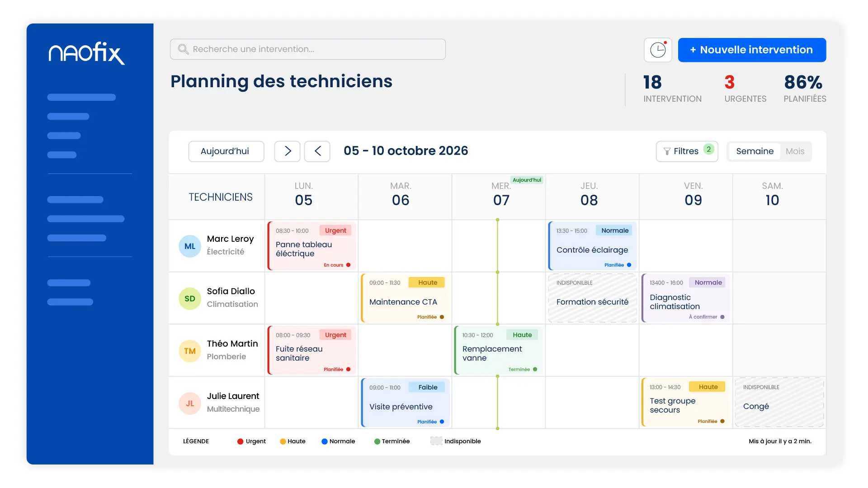868x488 pixels.
Task: Switch to Mois view
Action: click(x=795, y=151)
